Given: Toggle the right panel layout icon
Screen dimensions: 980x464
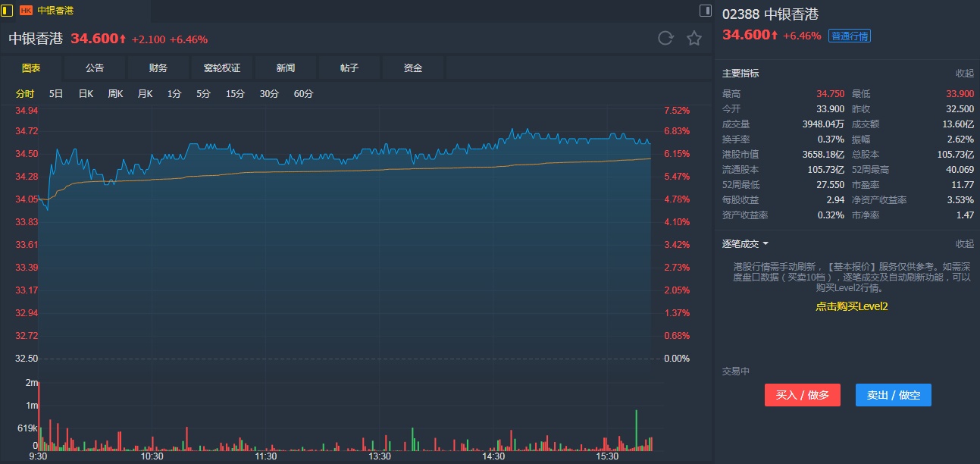Looking at the screenshot, I should point(705,11).
